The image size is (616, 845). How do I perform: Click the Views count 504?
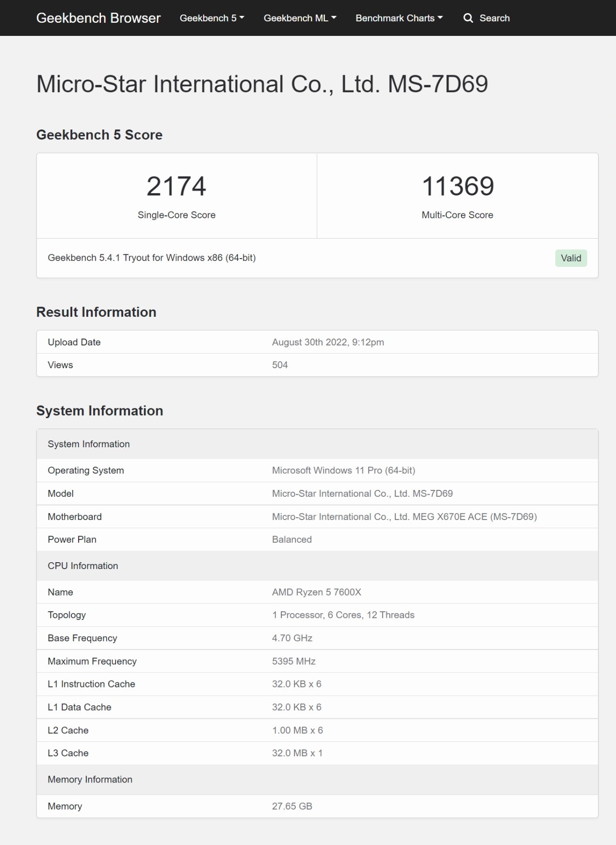280,365
